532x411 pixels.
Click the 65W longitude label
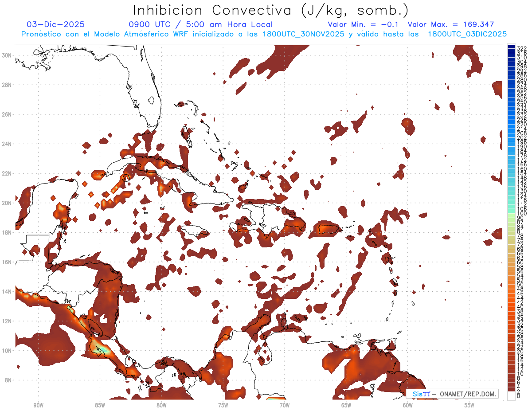[346, 405]
